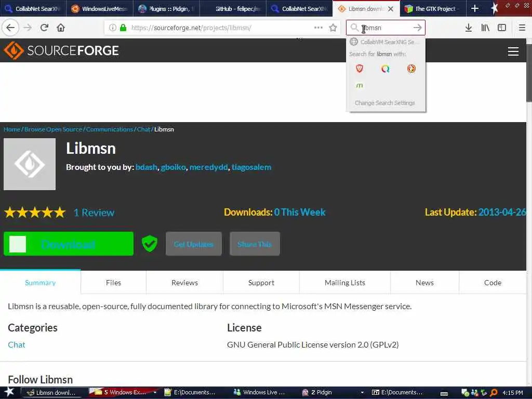Screen dimensions: 532x399
Task: Open the Code project tab
Action: [x=493, y=283]
